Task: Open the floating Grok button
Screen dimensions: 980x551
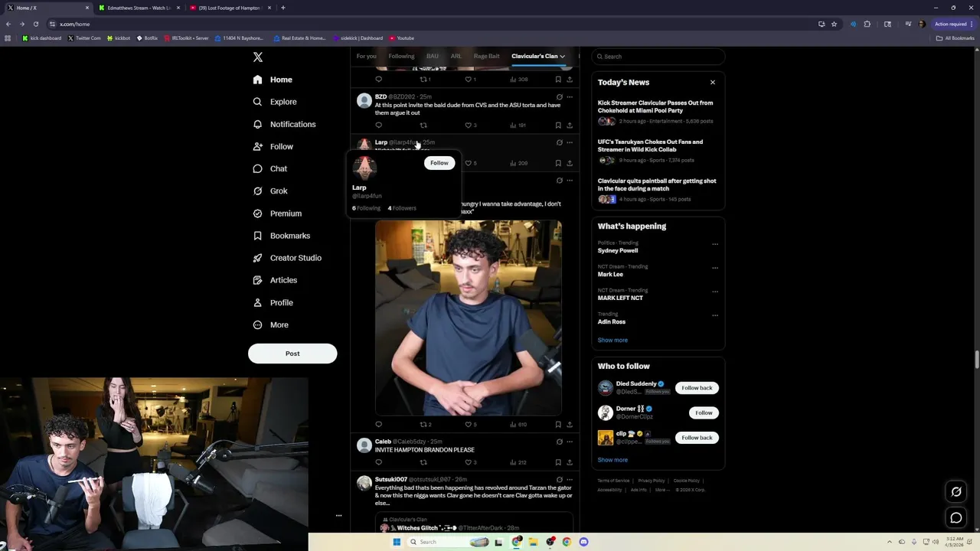Action: pyautogui.click(x=956, y=492)
